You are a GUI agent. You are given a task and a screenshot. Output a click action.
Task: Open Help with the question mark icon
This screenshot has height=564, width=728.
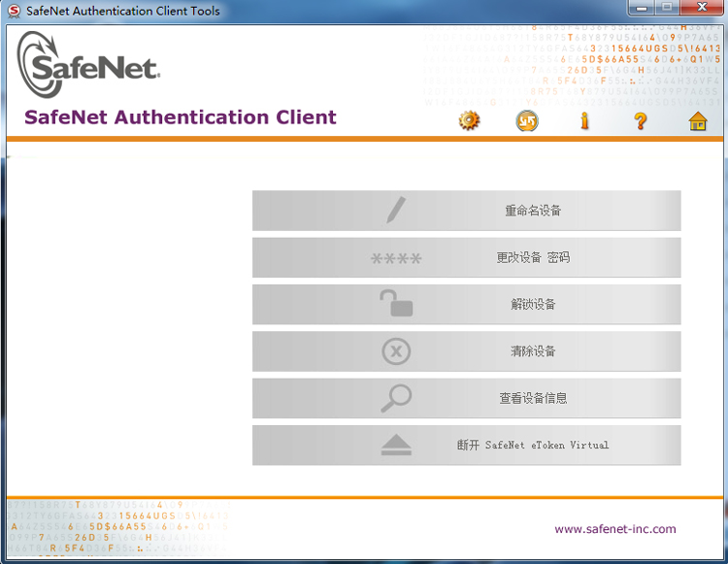[x=641, y=121]
